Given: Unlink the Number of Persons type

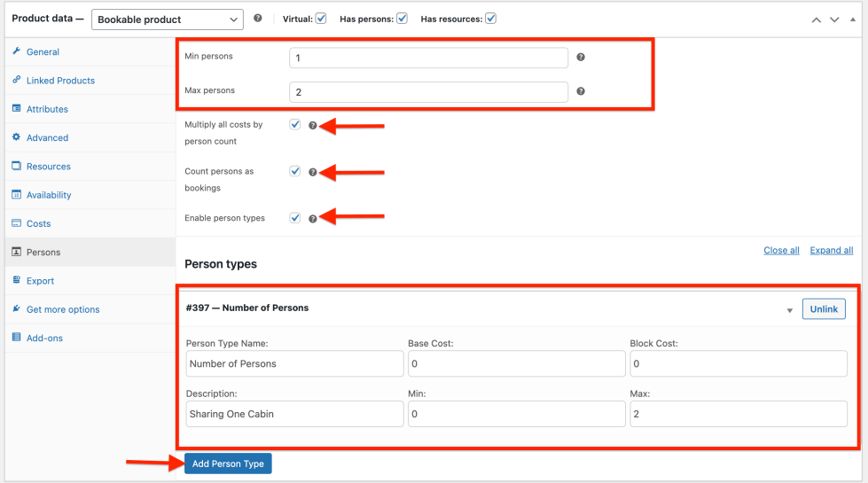Looking at the screenshot, I should [x=824, y=308].
